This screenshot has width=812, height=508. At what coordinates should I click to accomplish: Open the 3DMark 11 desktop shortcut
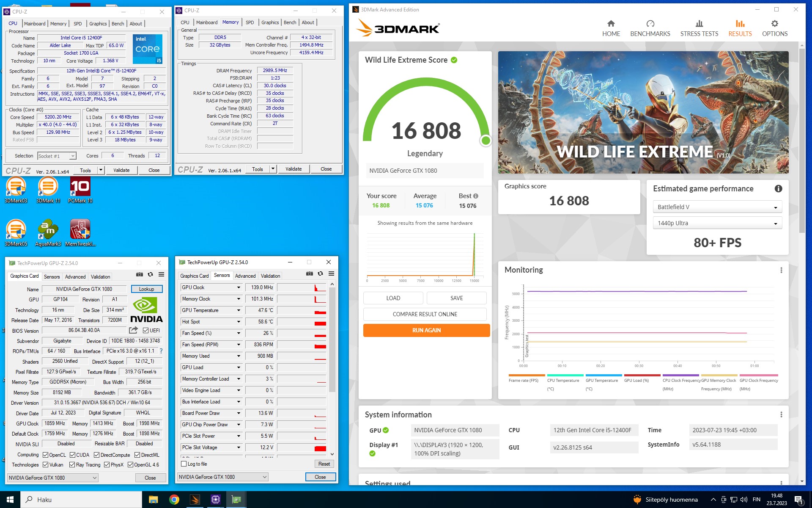pyautogui.click(x=48, y=190)
